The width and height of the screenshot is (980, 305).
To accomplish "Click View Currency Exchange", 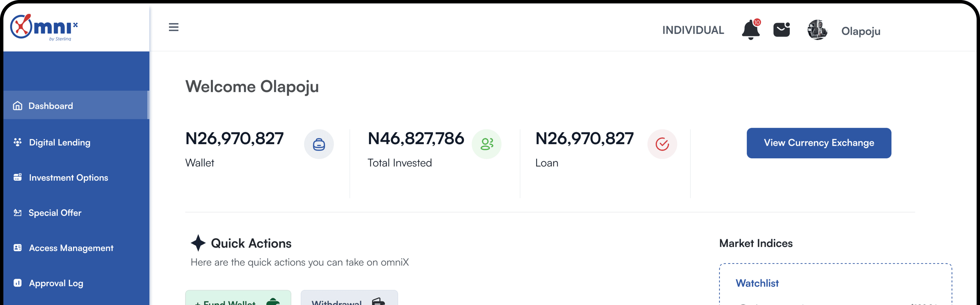I will 819,143.
